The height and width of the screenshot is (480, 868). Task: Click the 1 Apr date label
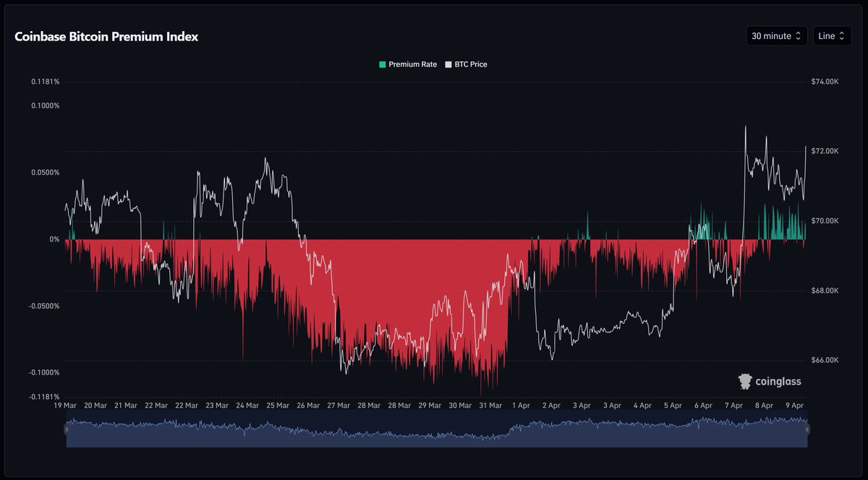tap(521, 406)
